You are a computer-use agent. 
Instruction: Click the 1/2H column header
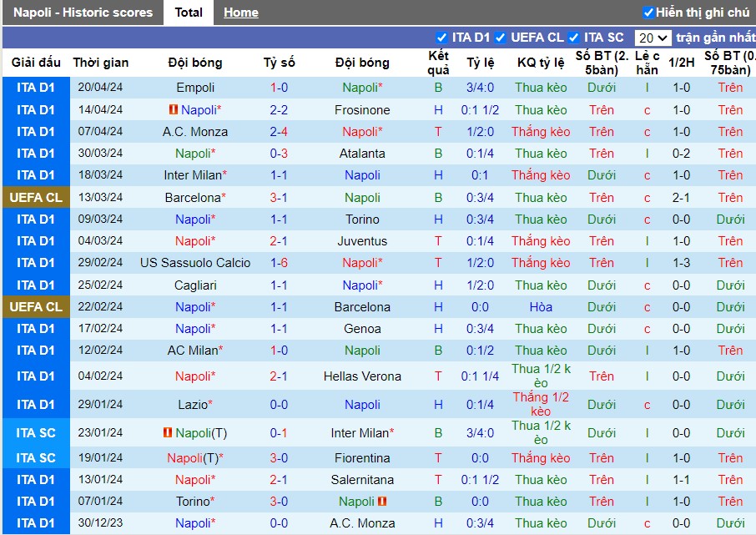(x=681, y=63)
